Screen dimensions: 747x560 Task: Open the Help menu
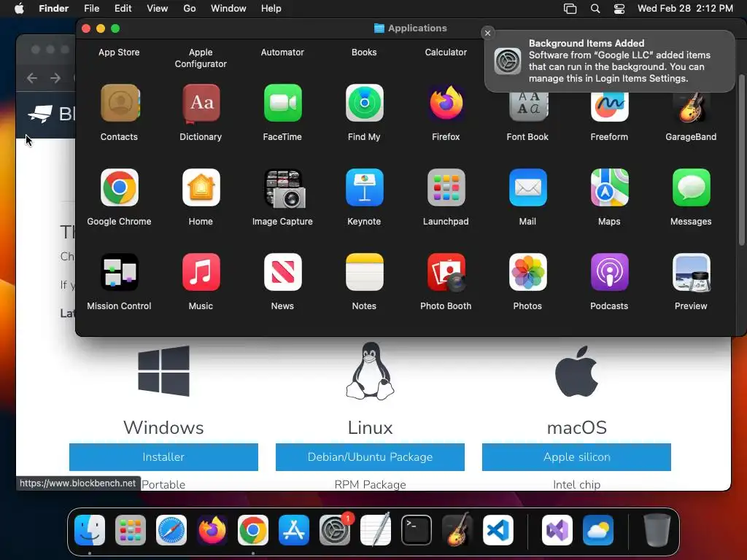click(x=271, y=9)
